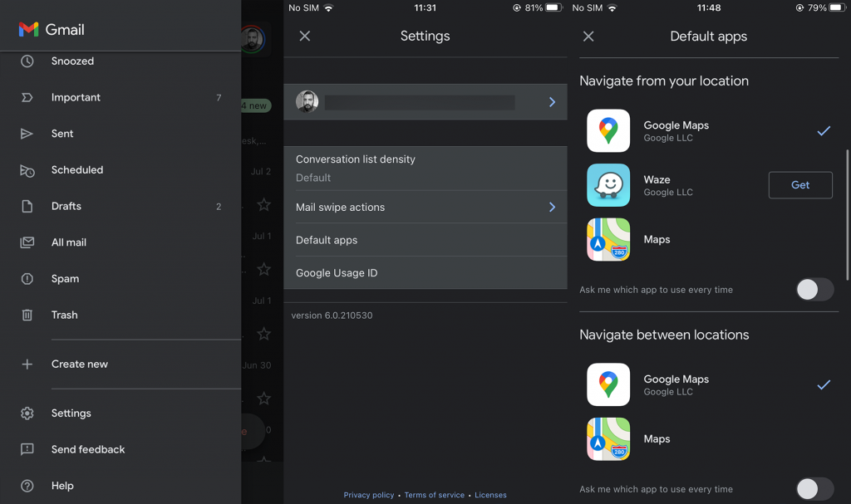Tap Google Maps icon under Navigate from your location

coord(608,130)
